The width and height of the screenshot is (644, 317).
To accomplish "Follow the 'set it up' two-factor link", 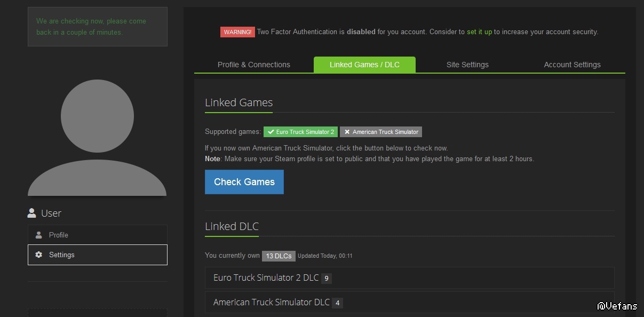I will tap(479, 32).
